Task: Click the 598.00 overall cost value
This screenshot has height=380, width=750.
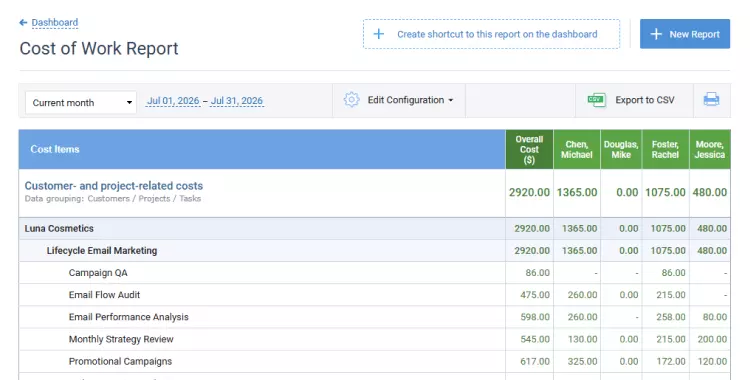Action: [x=535, y=317]
